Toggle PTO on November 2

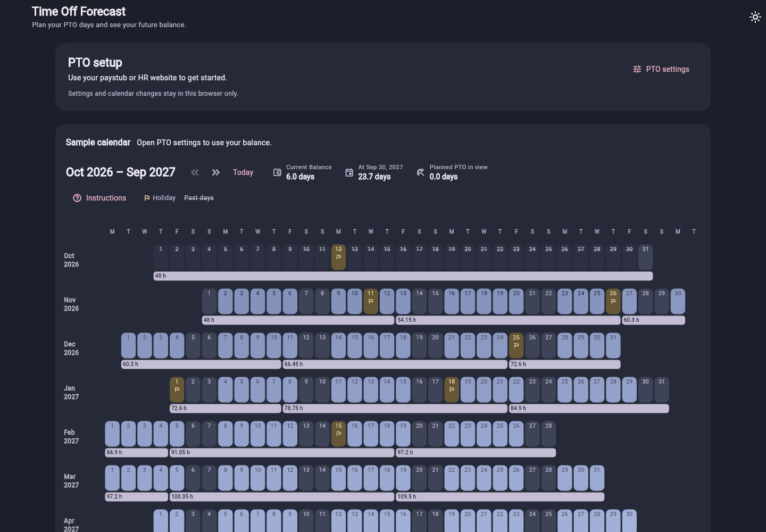click(x=225, y=301)
